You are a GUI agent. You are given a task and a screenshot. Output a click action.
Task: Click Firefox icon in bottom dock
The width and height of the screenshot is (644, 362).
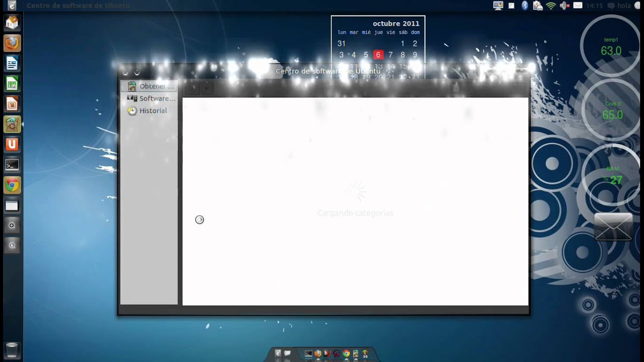pos(318,353)
